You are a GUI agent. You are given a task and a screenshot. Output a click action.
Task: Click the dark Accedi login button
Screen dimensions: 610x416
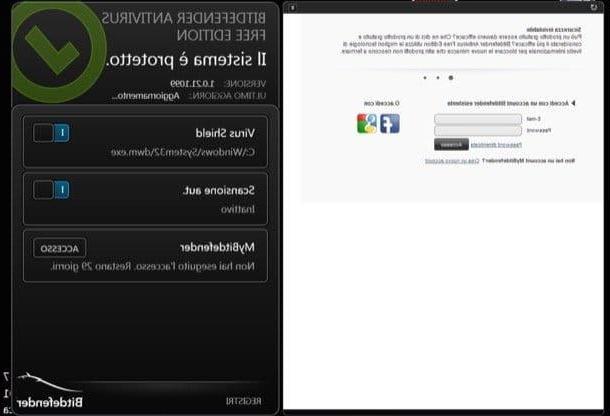pos(451,144)
